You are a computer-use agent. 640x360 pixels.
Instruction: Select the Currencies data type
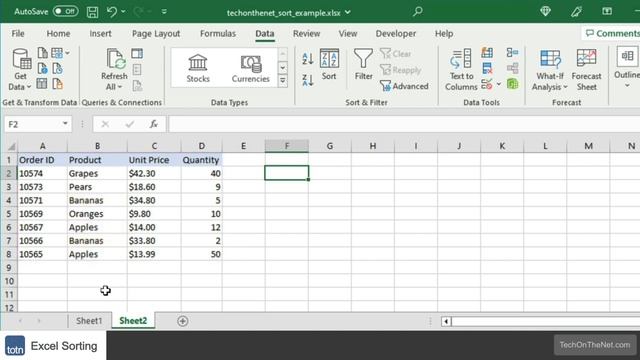pos(251,68)
